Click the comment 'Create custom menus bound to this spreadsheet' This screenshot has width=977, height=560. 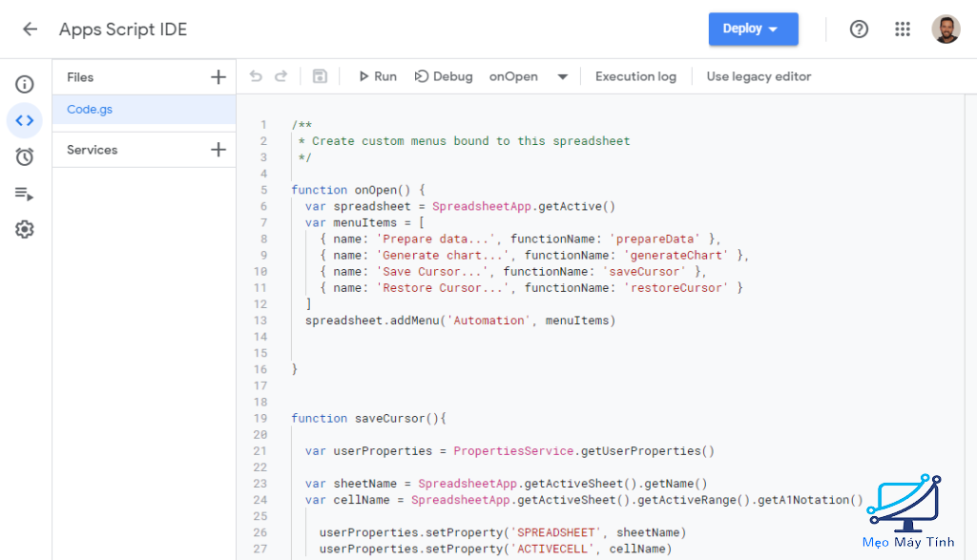coord(471,141)
